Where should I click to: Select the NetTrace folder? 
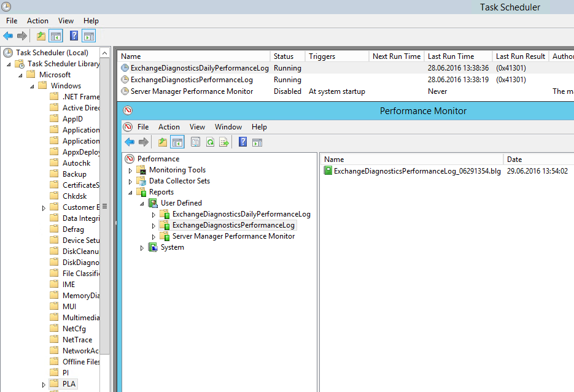tap(77, 340)
